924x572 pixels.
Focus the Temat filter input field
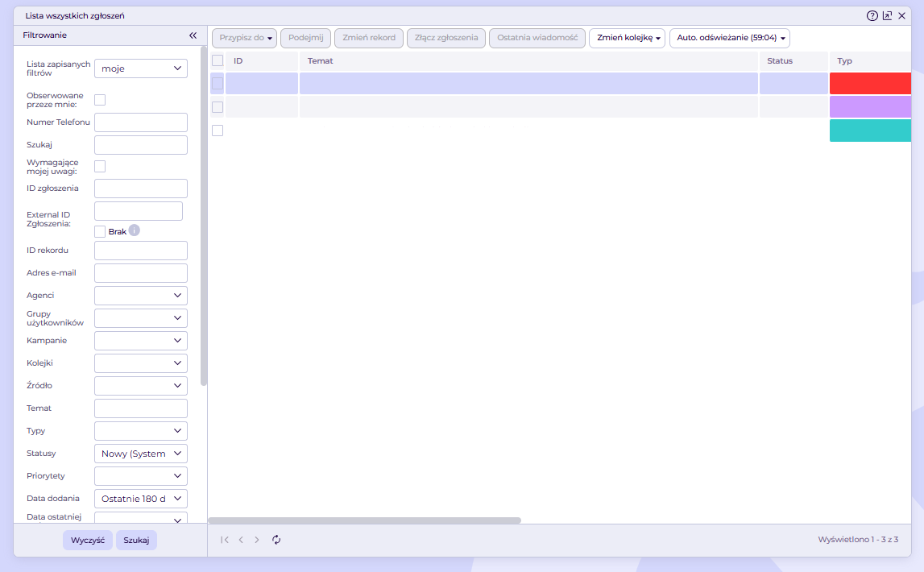141,408
